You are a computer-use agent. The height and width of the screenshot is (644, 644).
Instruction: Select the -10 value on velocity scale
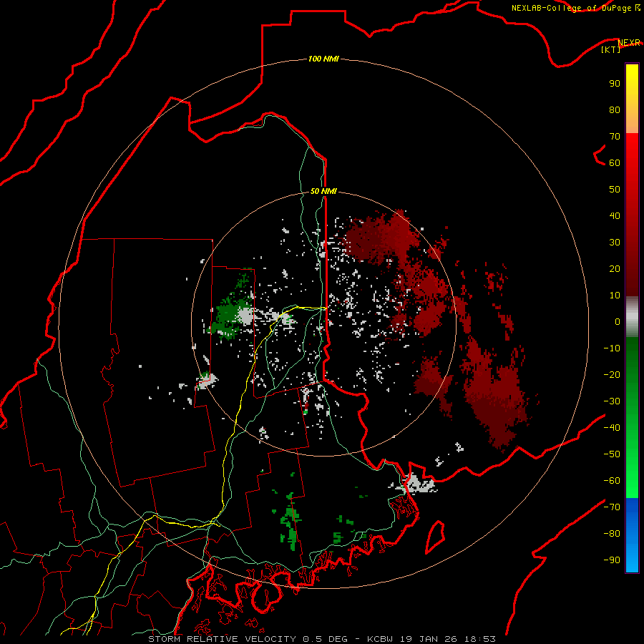[612, 348]
